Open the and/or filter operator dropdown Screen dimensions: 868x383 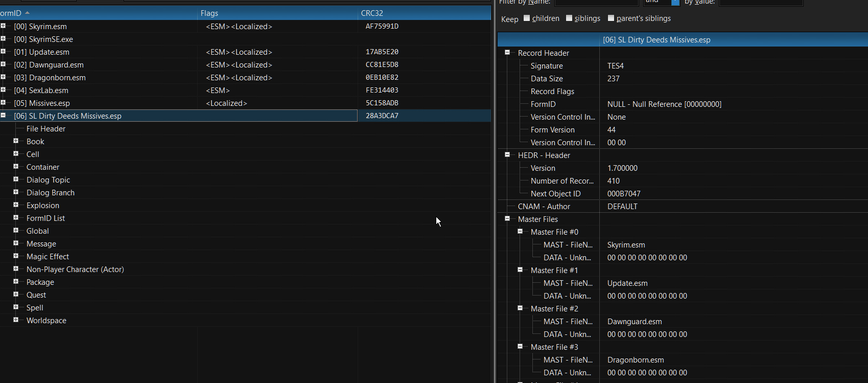(x=675, y=3)
